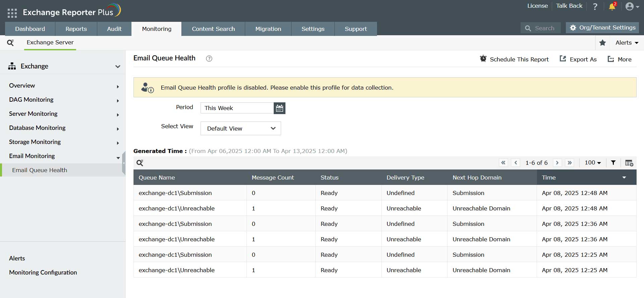Go to the previous results page
644x298 pixels.
tap(516, 163)
